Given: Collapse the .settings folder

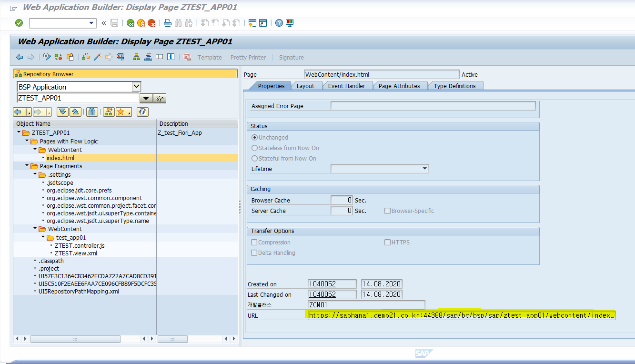Looking at the screenshot, I should (35, 174).
